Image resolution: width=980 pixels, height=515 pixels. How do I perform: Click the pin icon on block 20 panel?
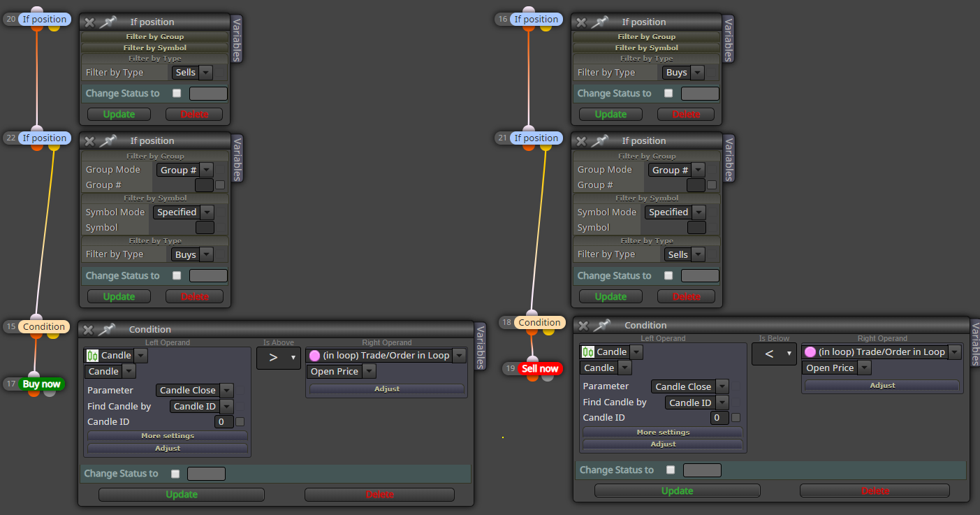tap(108, 22)
